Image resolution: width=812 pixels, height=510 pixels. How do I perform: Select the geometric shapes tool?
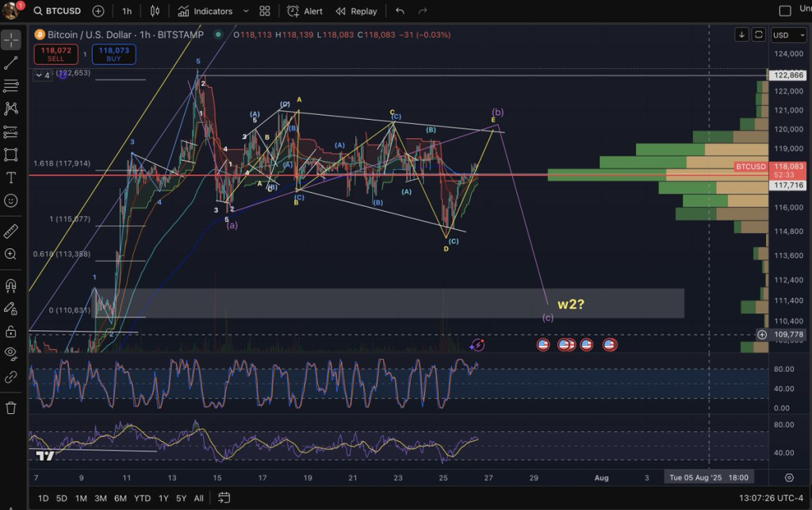click(11, 155)
